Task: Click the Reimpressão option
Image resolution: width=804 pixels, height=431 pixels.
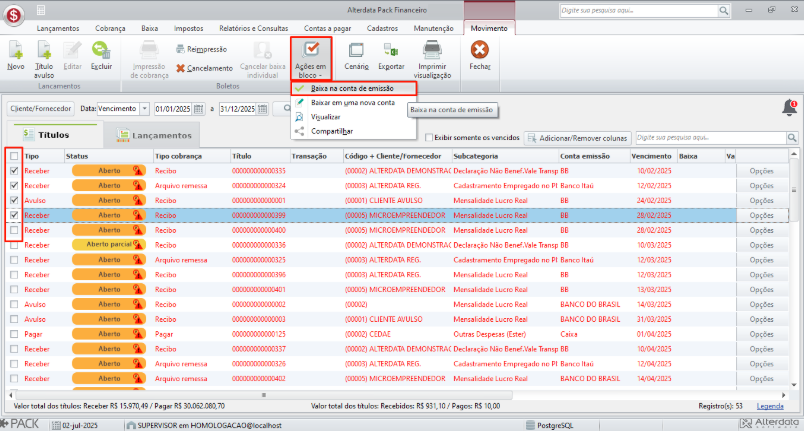Action: click(202, 49)
